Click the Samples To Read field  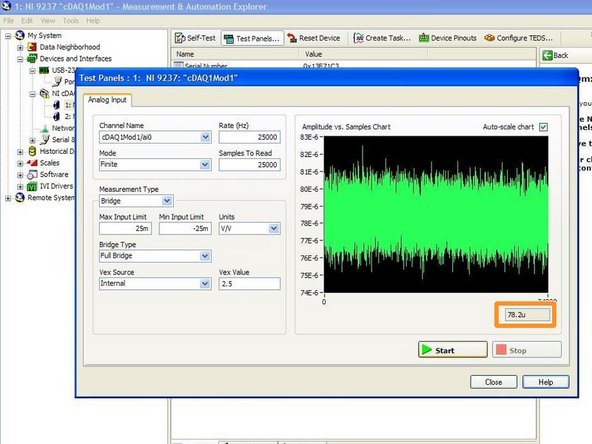point(250,165)
